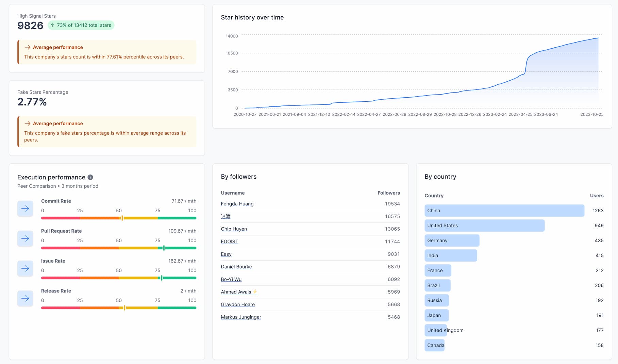Click the United States bar in country chart

pyautogui.click(x=484, y=226)
